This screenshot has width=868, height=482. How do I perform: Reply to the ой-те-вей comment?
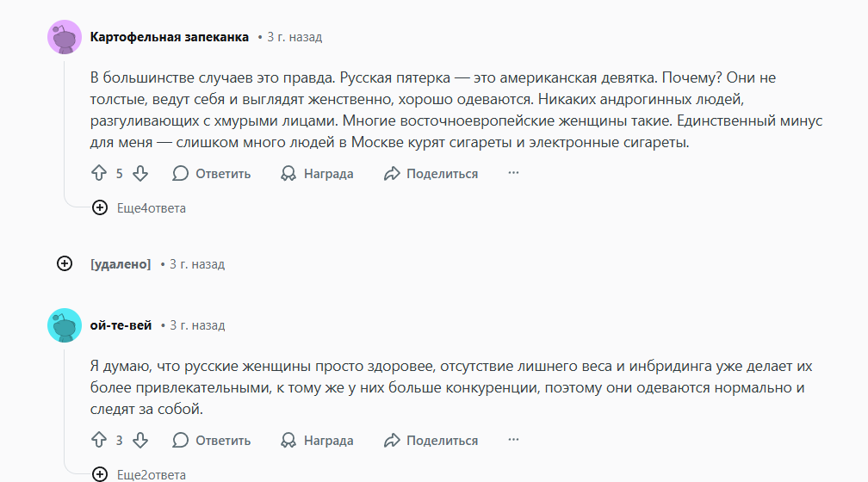(x=212, y=440)
